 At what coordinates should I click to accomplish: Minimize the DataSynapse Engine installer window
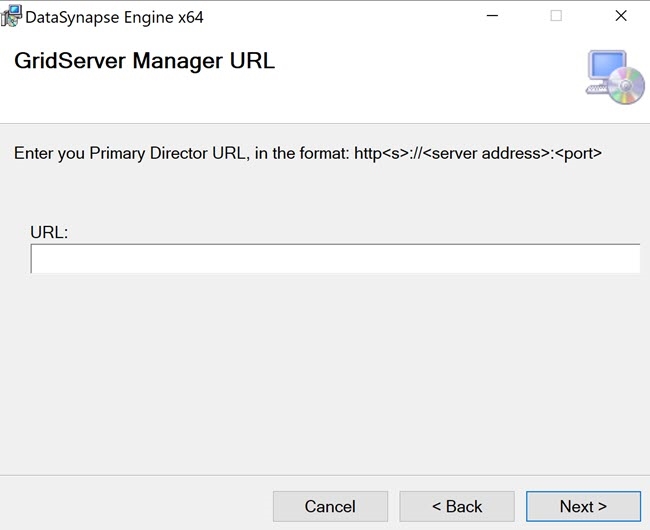(x=493, y=16)
